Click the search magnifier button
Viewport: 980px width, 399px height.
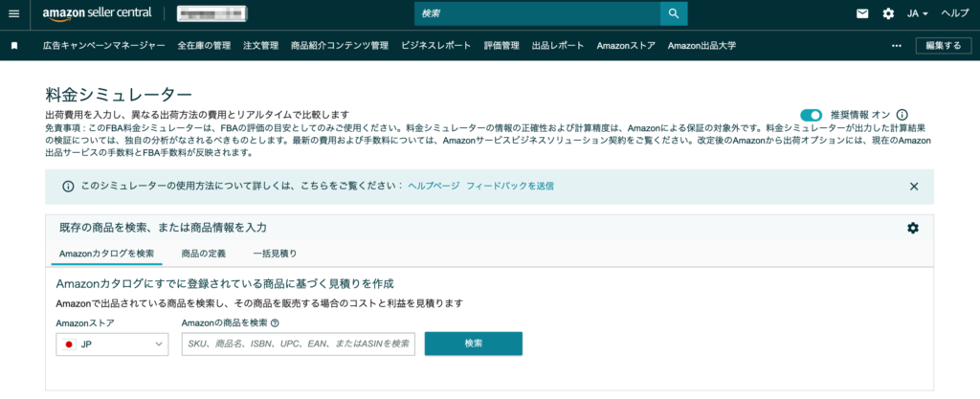(673, 13)
